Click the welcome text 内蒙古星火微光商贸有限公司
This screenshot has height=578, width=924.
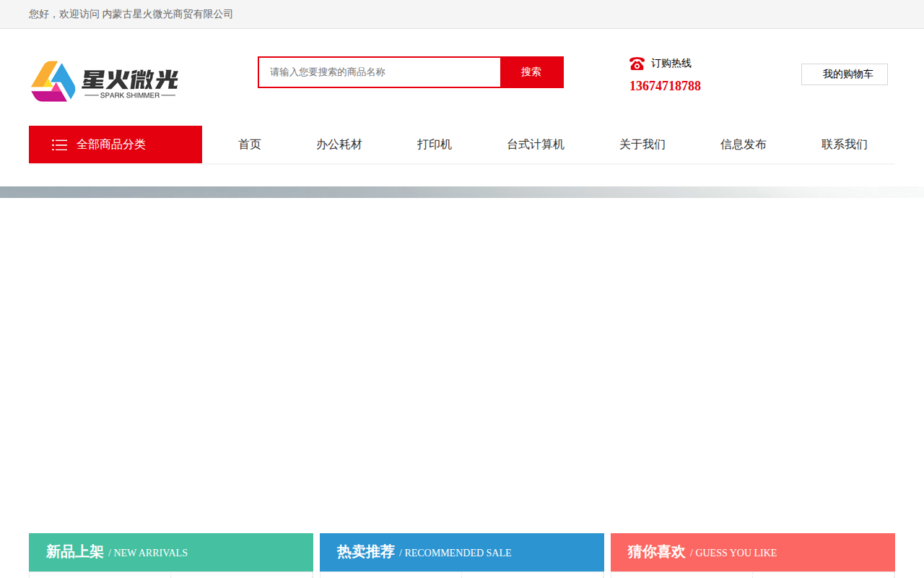(x=167, y=14)
